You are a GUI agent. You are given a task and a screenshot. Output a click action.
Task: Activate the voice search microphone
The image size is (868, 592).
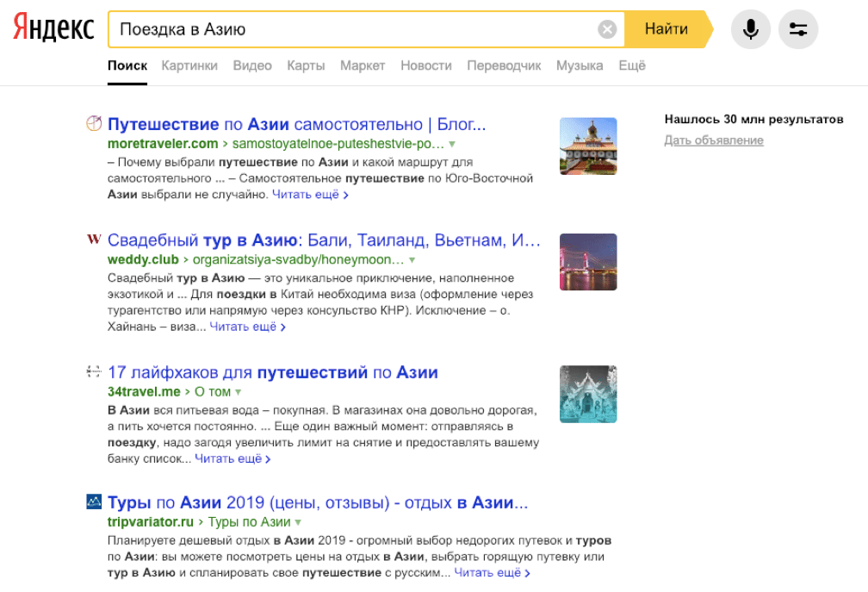pyautogui.click(x=750, y=28)
